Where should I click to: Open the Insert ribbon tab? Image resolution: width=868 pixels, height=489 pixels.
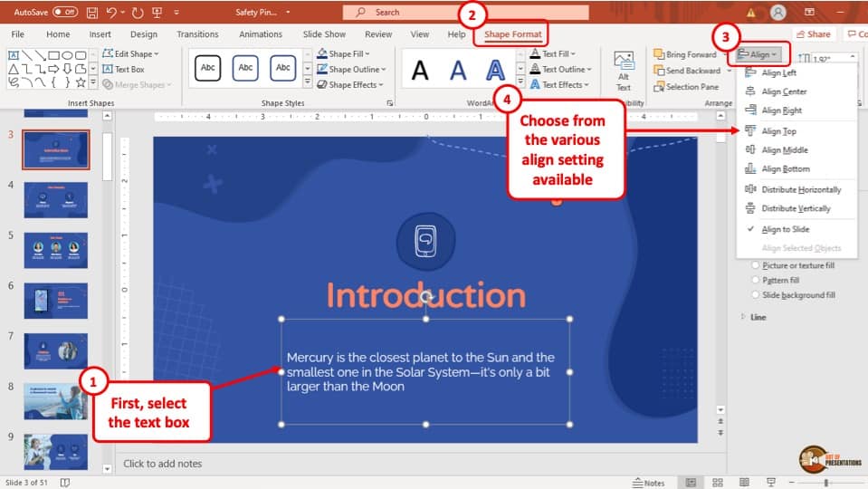(x=100, y=34)
